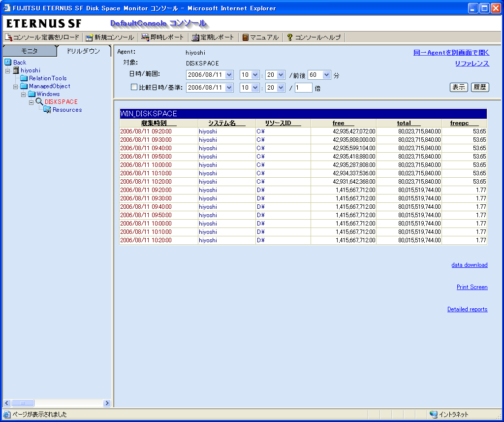Switch to the ドリルダウン tab
The width and height of the screenshot is (504, 422).
[83, 51]
